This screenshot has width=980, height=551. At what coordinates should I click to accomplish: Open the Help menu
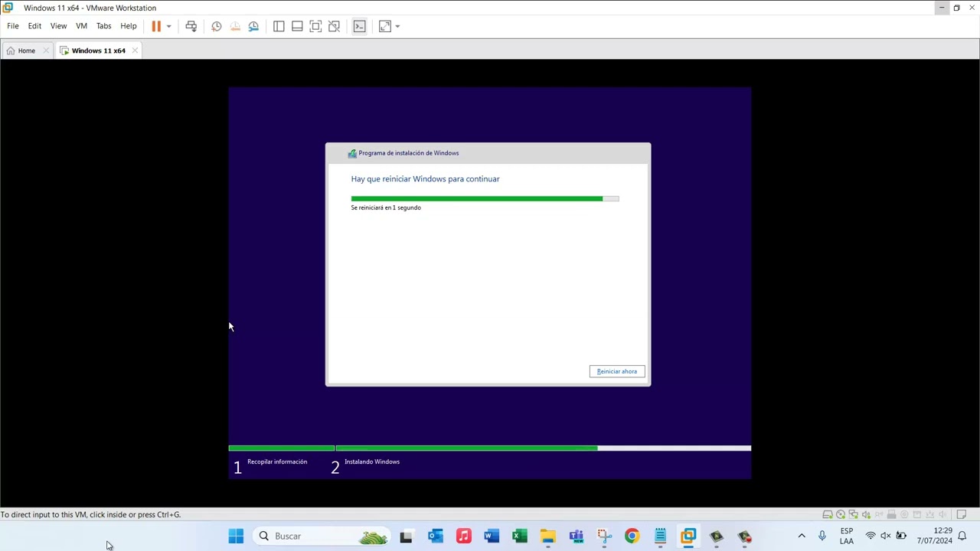pyautogui.click(x=128, y=26)
